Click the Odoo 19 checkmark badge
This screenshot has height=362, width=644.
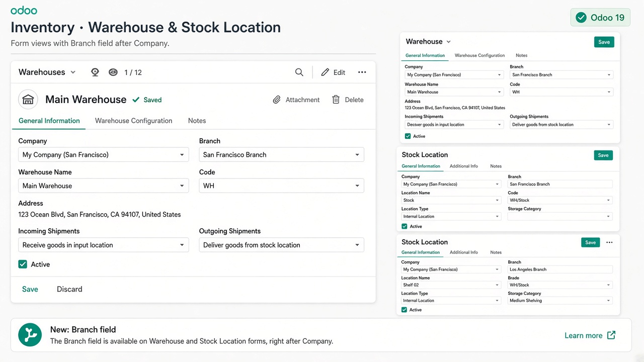(x=601, y=18)
